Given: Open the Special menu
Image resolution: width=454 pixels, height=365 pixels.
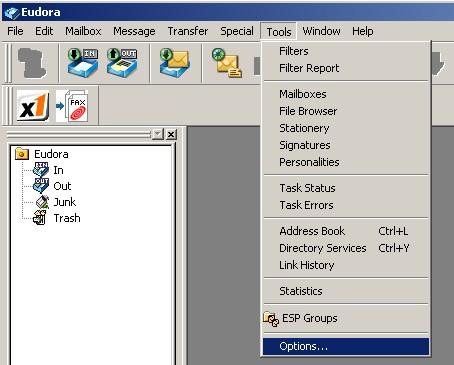Looking at the screenshot, I should 237,31.
